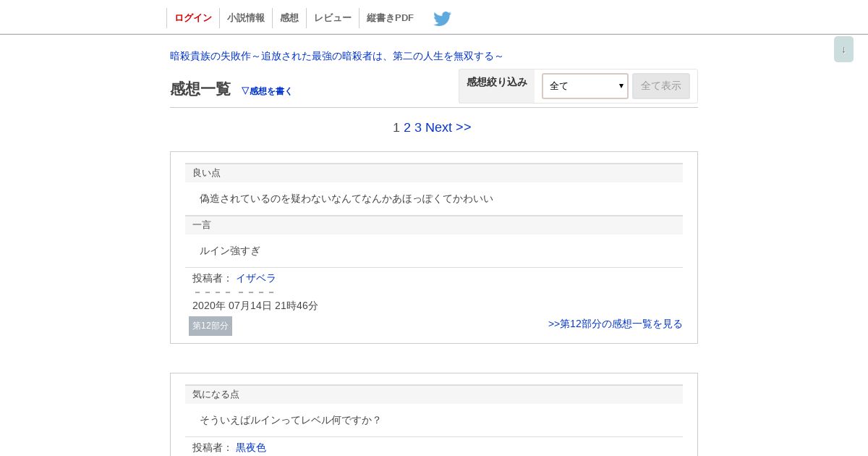Open the 感想絞り込み dropdown showing 全て
This screenshot has height=456, width=868.
(x=585, y=86)
